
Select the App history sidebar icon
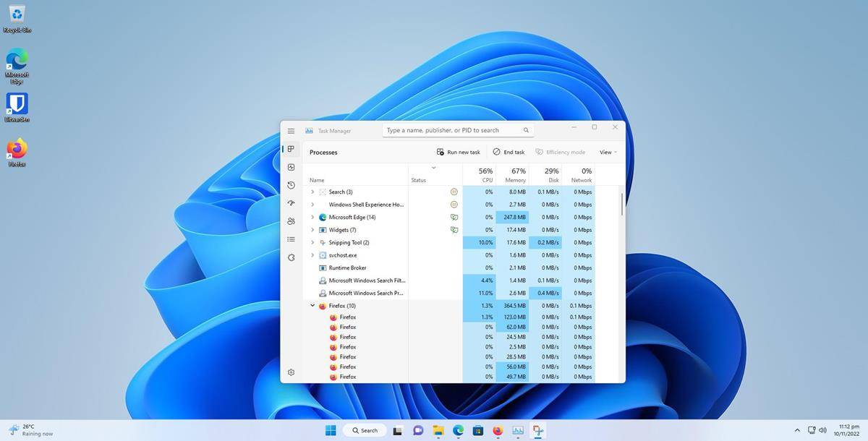[x=291, y=185]
